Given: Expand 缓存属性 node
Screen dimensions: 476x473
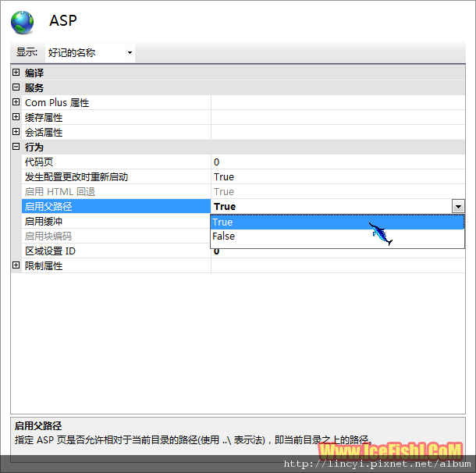Looking at the screenshot, I should pyautogui.click(x=16, y=117).
